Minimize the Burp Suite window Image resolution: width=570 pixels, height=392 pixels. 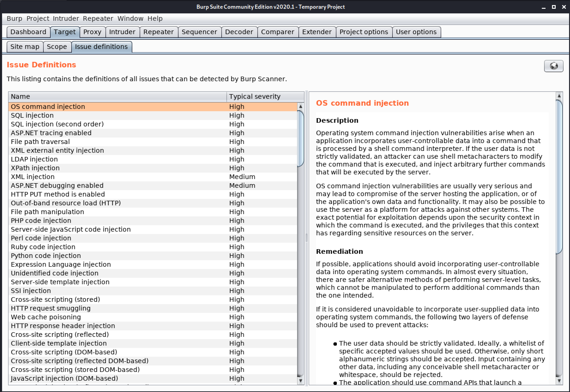pyautogui.click(x=543, y=7)
